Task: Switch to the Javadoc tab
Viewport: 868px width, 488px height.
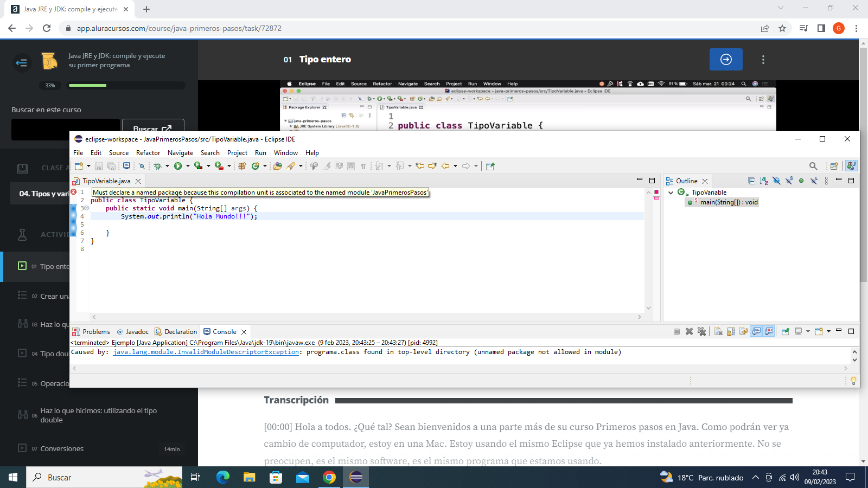Action: click(x=133, y=332)
